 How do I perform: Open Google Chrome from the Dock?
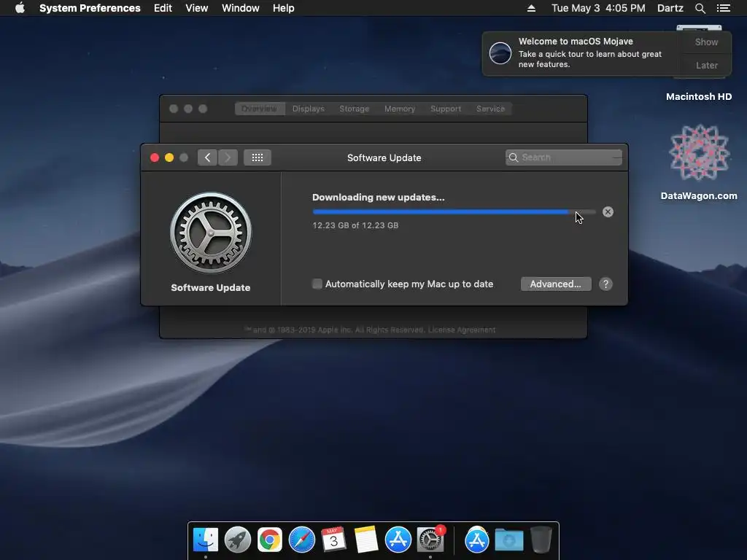pos(270,540)
